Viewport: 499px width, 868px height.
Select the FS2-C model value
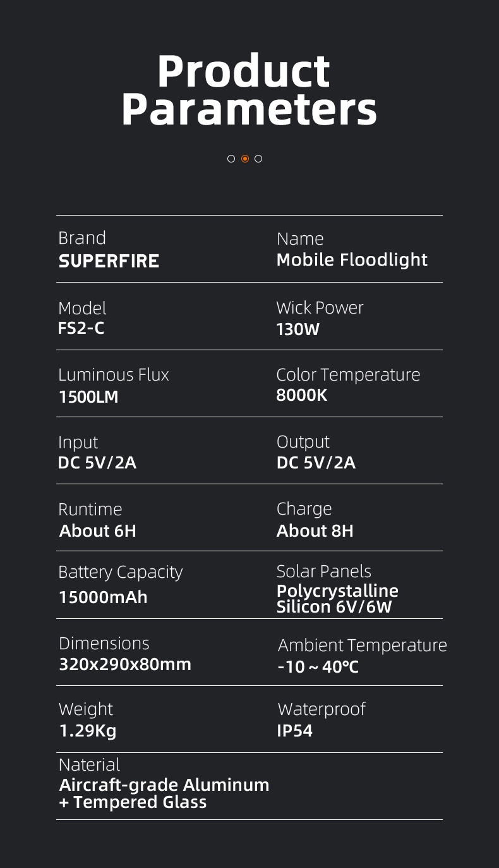point(81,329)
